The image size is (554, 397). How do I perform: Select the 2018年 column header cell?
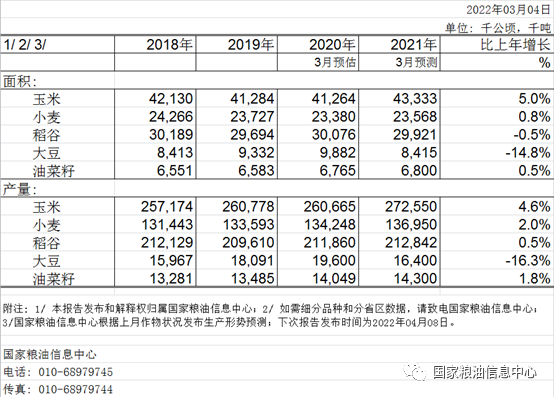coord(155,45)
